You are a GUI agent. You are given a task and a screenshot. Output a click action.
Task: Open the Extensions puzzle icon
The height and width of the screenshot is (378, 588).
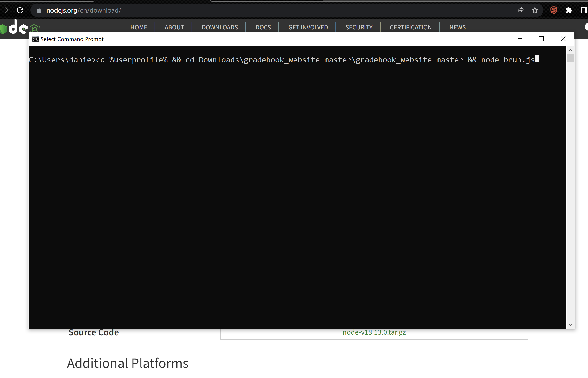coord(569,10)
